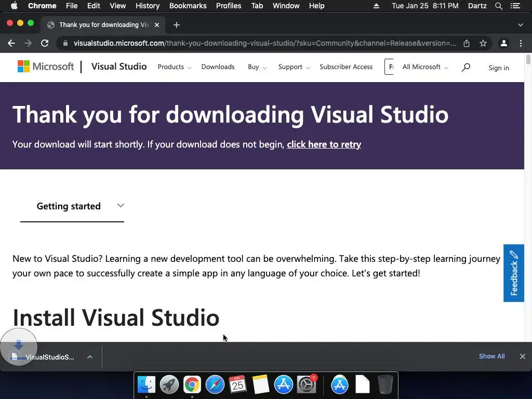Open Launchpad from the Dock
The width and height of the screenshot is (532, 399).
coord(169,385)
